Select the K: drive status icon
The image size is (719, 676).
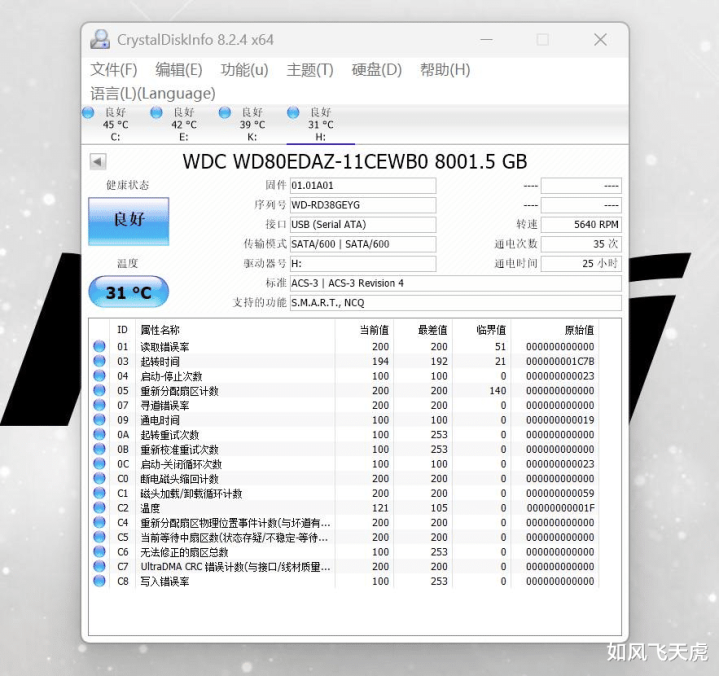pyautogui.click(x=225, y=112)
